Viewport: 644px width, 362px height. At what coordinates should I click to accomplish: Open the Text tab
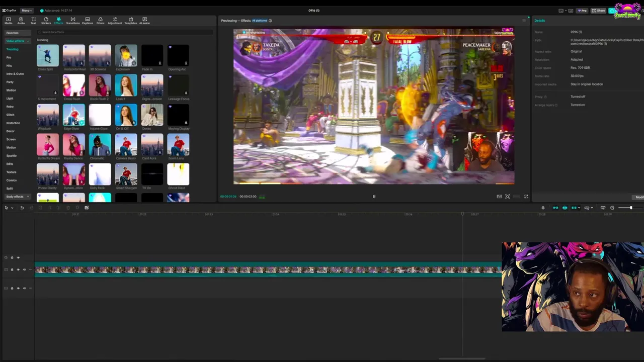click(33, 21)
